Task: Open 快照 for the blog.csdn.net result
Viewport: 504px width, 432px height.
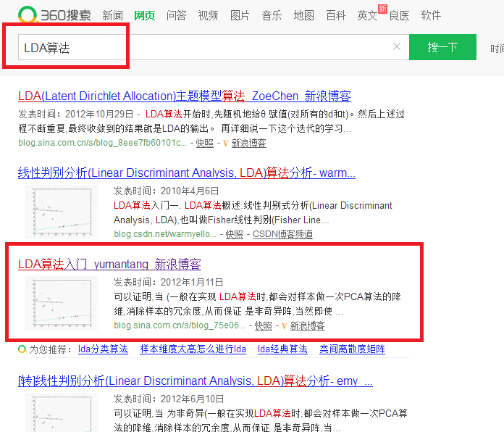Action: pyautogui.click(x=235, y=234)
